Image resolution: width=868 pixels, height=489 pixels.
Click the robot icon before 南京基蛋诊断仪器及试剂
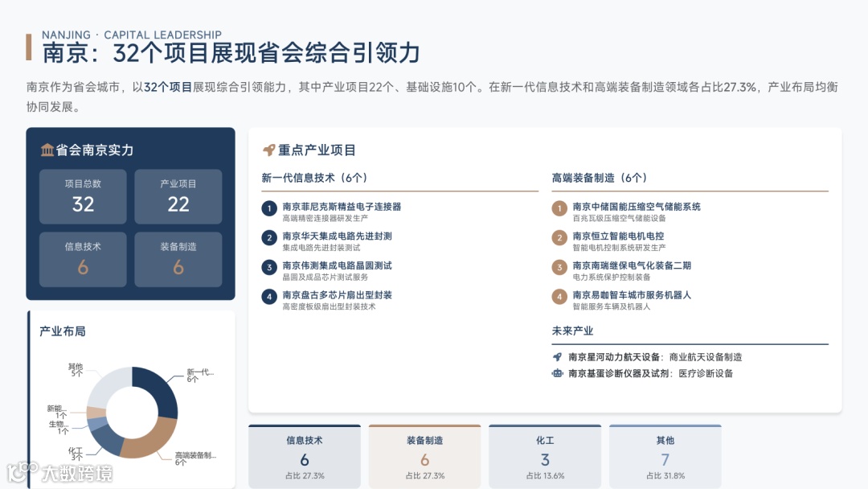click(x=558, y=373)
